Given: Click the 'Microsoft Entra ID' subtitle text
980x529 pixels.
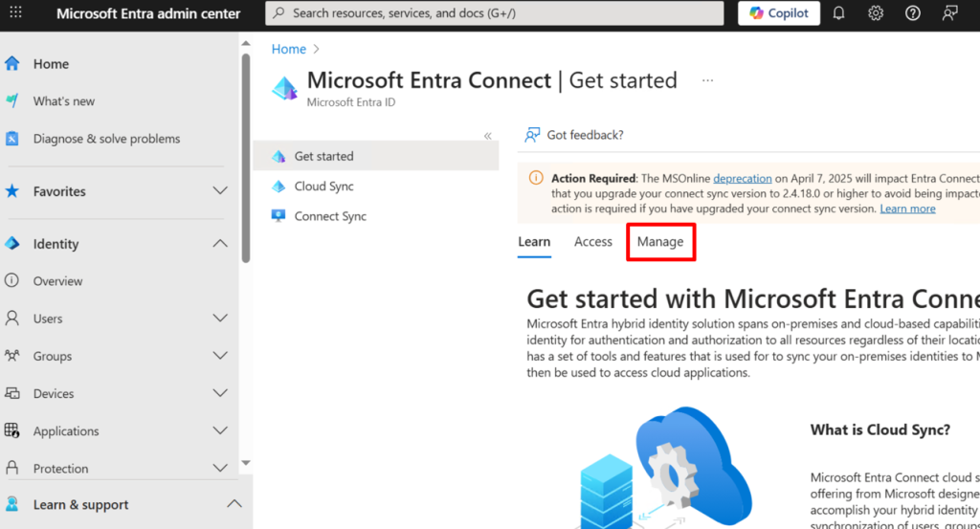Looking at the screenshot, I should click(x=350, y=102).
